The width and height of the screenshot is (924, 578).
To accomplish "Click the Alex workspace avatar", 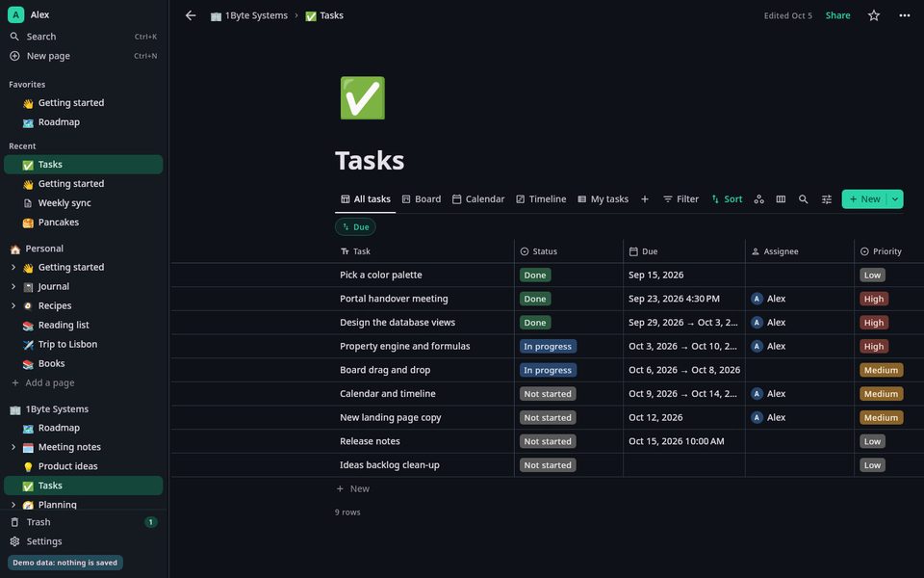I will [x=16, y=14].
